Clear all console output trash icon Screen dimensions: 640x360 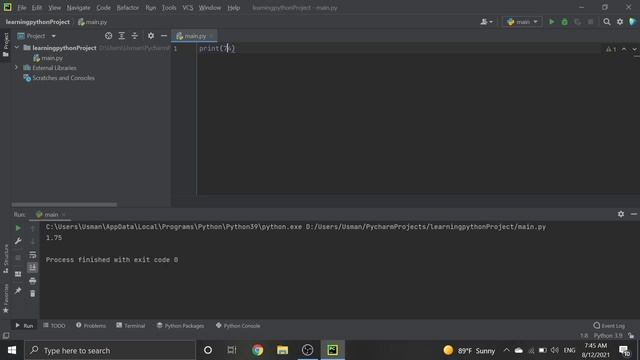[x=33, y=294]
